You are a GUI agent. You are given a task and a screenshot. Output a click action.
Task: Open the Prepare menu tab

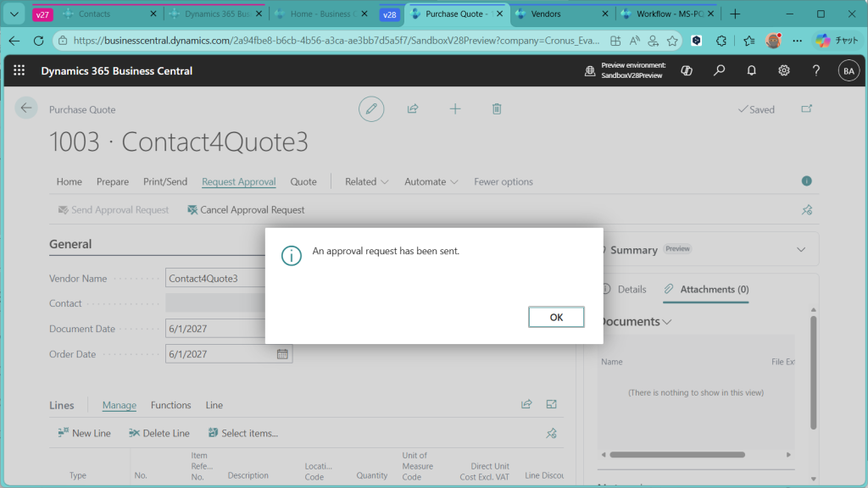(x=113, y=181)
